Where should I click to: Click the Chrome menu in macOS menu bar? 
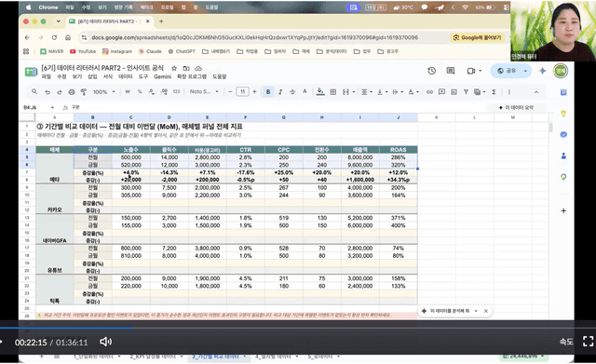(x=47, y=7)
